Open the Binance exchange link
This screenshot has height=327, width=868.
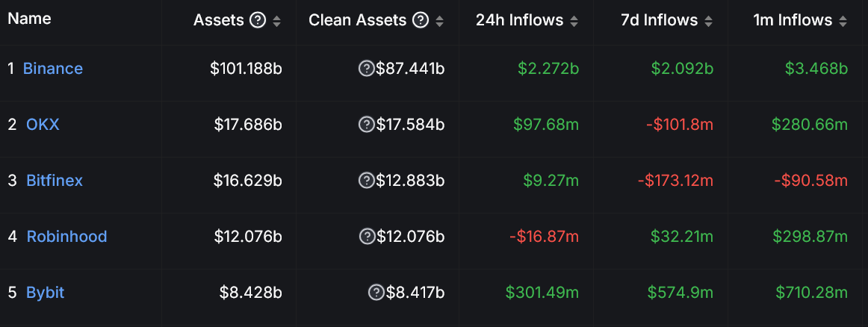pos(53,69)
